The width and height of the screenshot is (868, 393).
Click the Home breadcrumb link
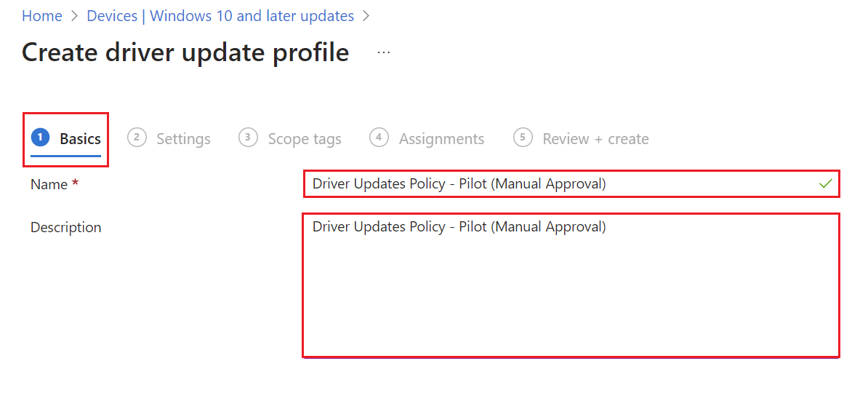click(x=41, y=16)
